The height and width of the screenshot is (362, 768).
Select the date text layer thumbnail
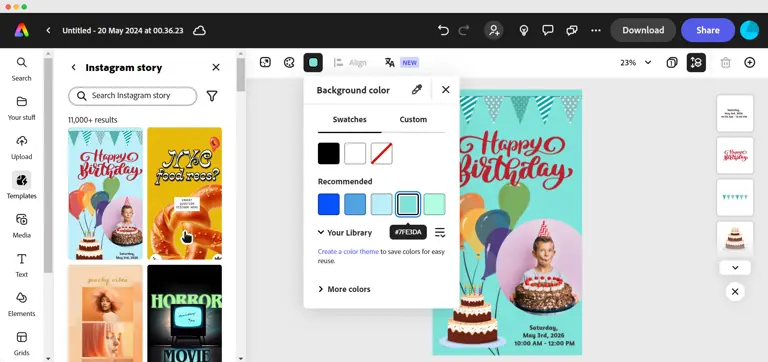click(x=735, y=114)
